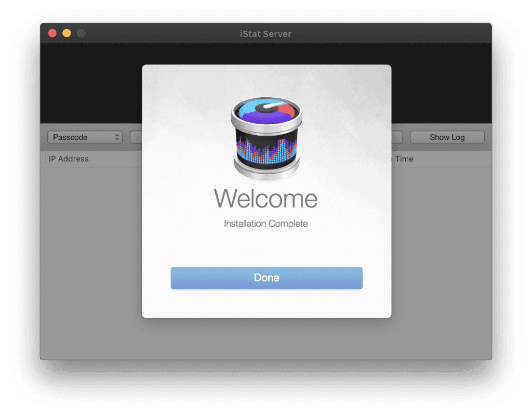Click the Time column header
The width and height of the screenshot is (532, 417).
(x=404, y=159)
